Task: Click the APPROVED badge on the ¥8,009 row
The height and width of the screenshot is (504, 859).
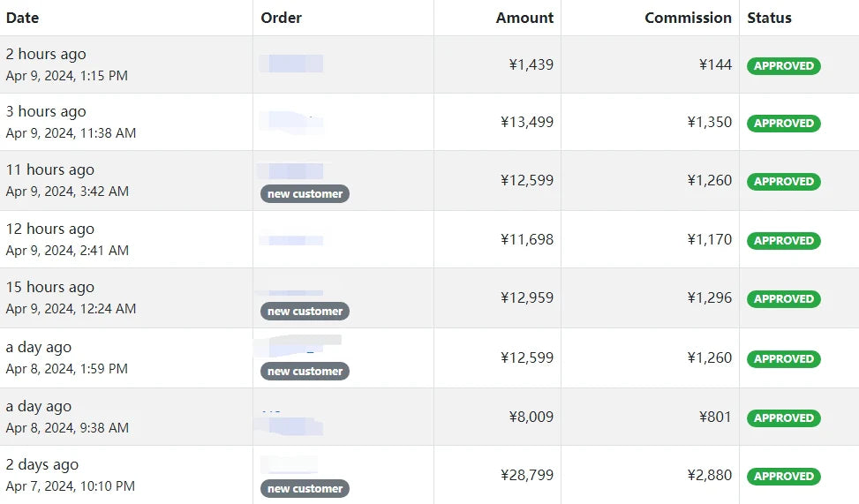Action: pyautogui.click(x=783, y=417)
